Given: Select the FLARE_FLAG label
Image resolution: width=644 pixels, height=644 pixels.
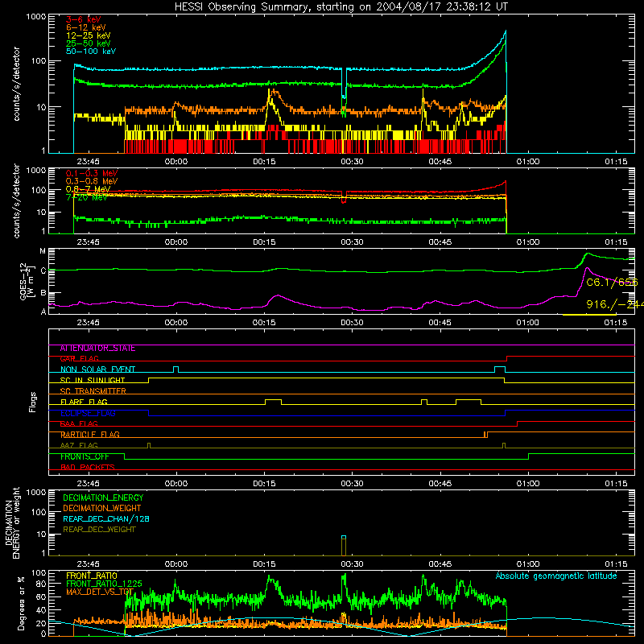Looking at the screenshot, I should pyautogui.click(x=84, y=402).
